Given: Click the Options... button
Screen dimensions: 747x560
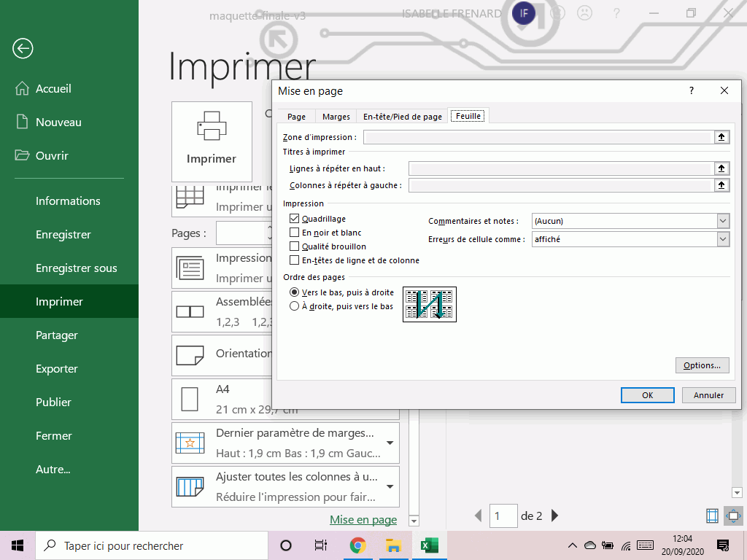Looking at the screenshot, I should (702, 365).
